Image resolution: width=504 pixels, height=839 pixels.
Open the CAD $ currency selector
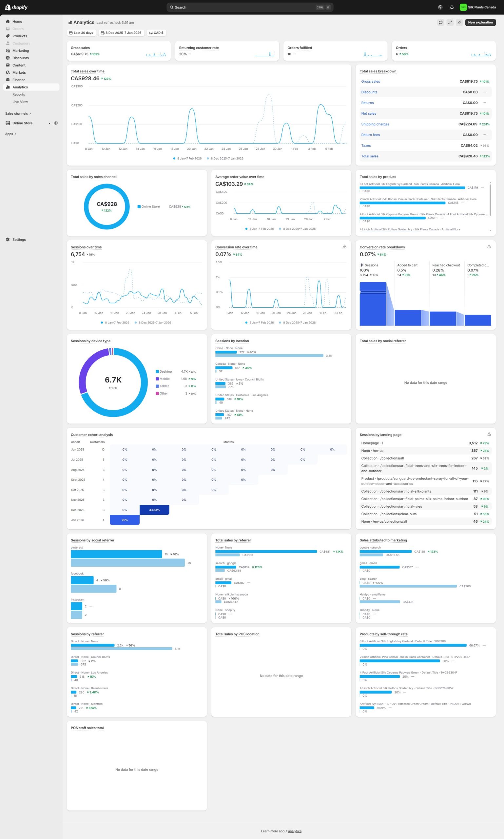click(156, 33)
